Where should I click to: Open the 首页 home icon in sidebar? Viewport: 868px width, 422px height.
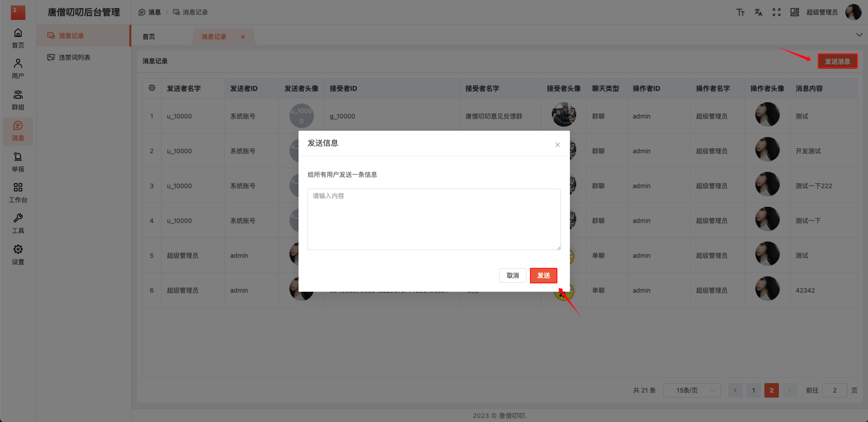click(x=18, y=38)
